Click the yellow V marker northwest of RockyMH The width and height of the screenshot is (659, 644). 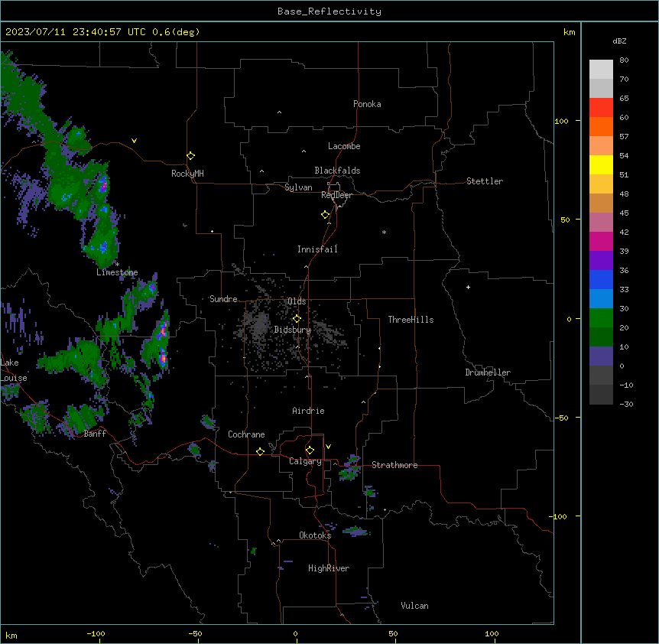134,141
